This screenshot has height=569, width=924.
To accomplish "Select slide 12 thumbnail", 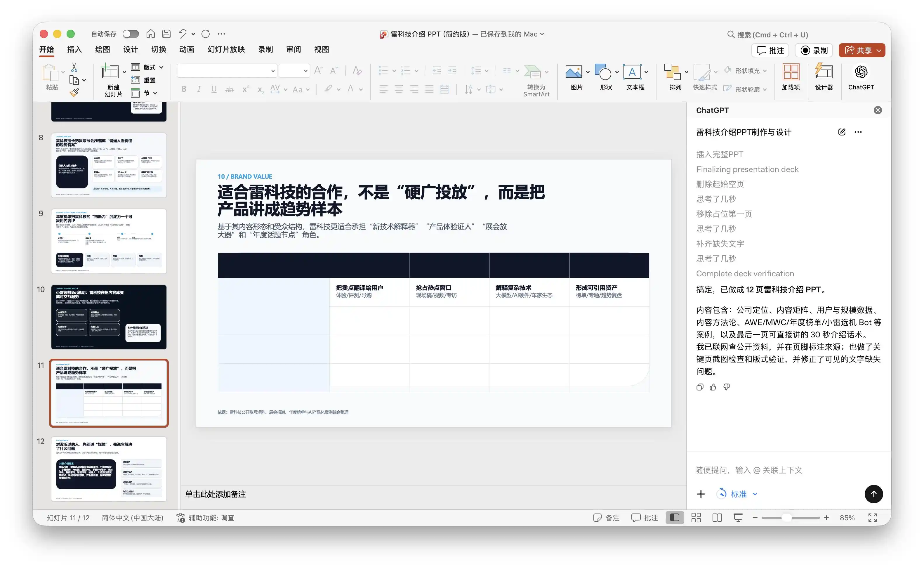I will coord(109,469).
